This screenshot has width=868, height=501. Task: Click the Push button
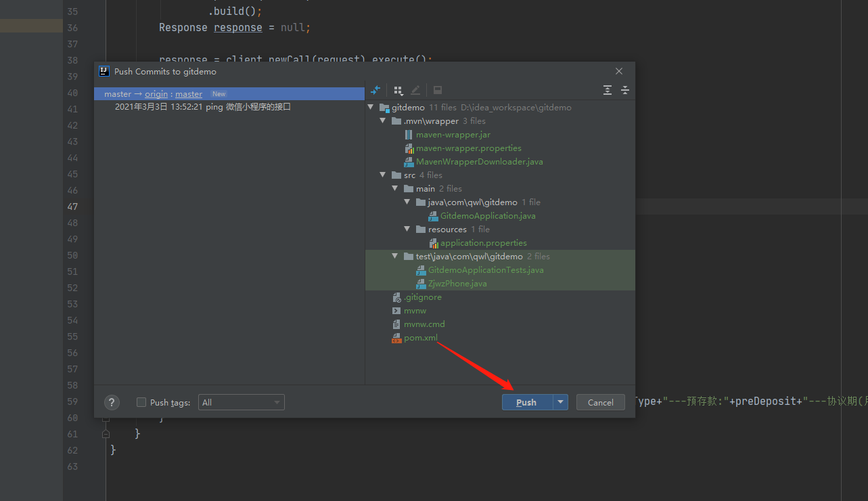(x=527, y=402)
